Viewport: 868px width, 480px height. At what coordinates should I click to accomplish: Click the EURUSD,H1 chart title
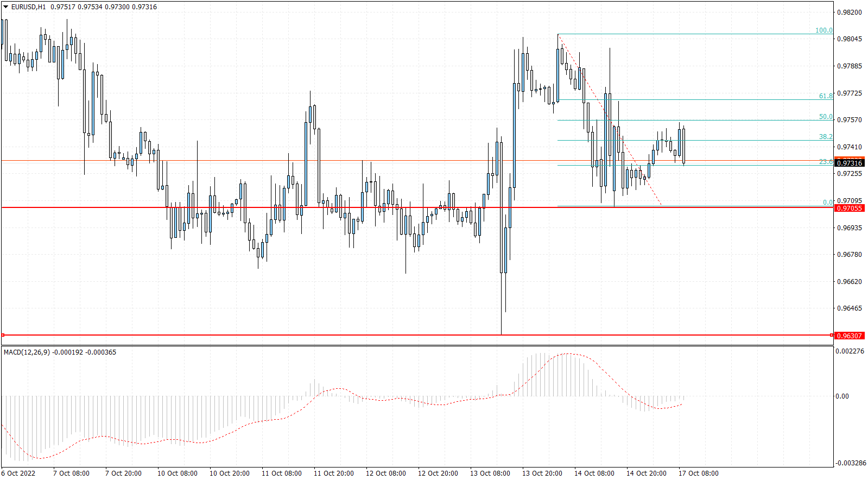tap(29, 7)
